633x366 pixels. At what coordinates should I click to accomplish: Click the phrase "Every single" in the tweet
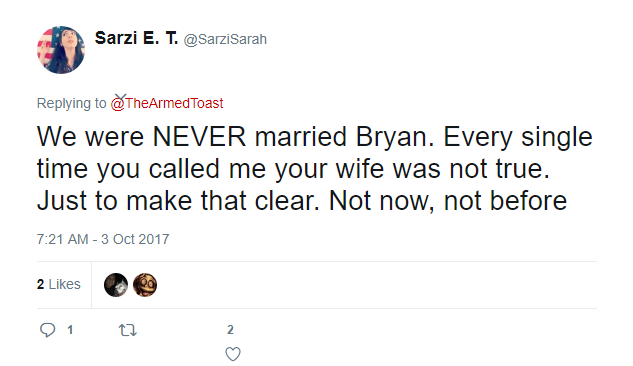point(518,136)
